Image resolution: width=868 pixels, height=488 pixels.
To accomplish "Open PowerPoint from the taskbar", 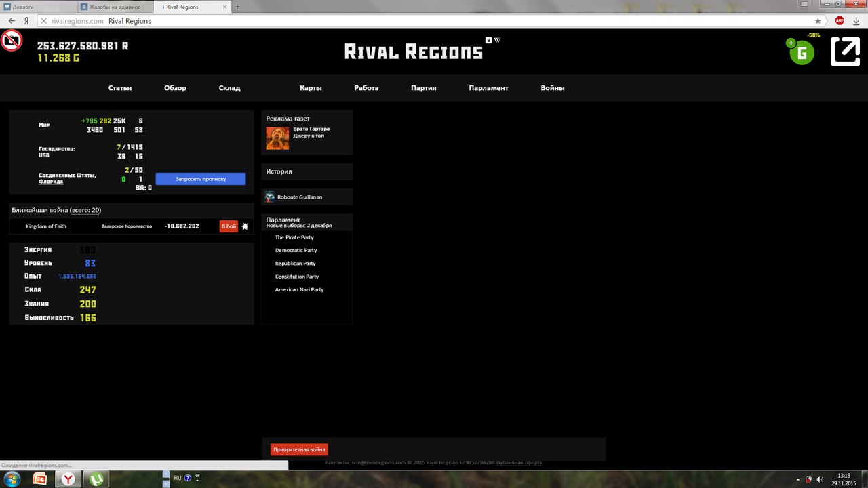I will (x=40, y=479).
